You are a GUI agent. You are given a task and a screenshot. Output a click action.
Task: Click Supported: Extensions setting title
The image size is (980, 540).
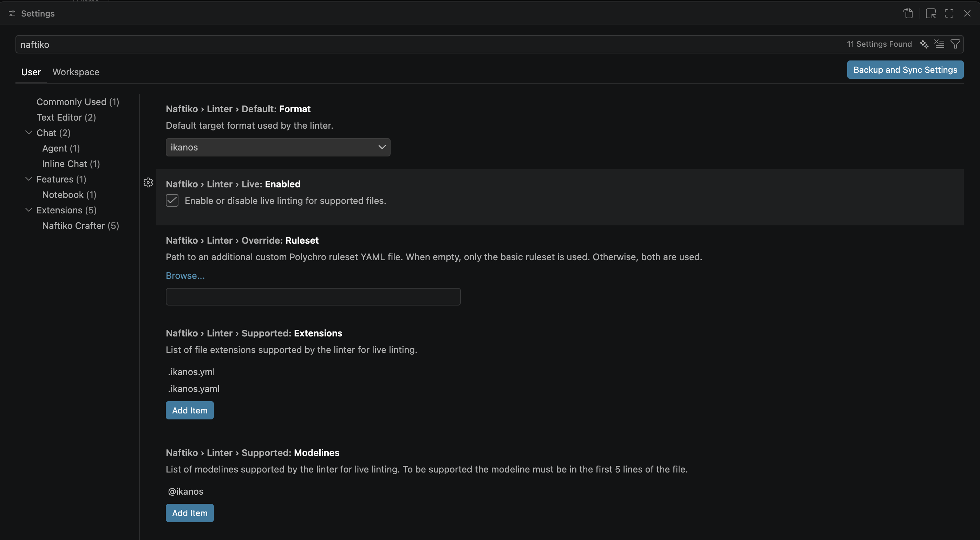coord(254,333)
